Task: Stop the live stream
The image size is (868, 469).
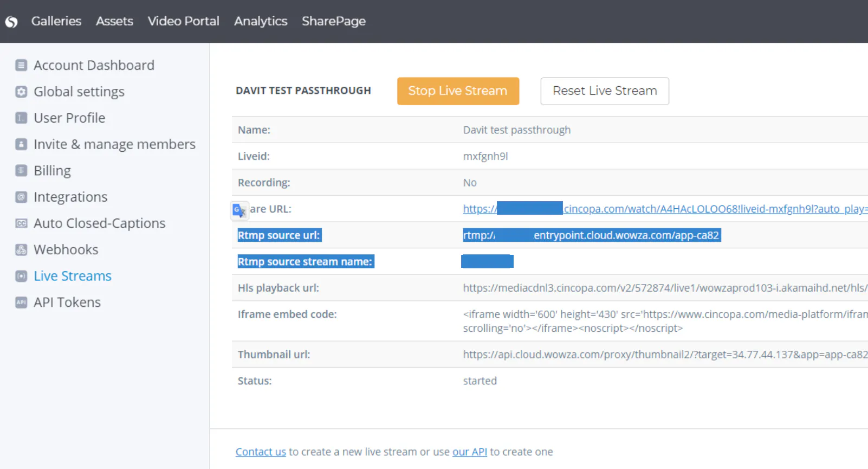Action: [458, 91]
